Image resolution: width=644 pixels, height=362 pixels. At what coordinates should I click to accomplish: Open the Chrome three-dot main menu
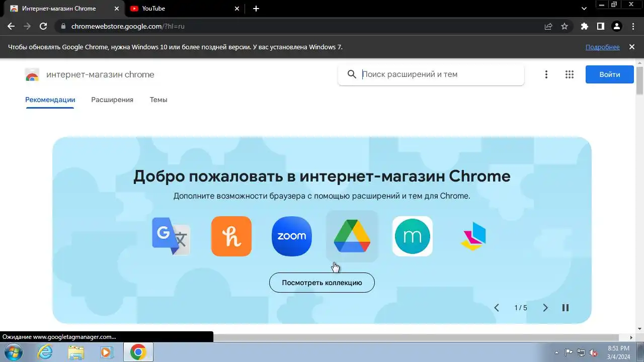point(633,26)
